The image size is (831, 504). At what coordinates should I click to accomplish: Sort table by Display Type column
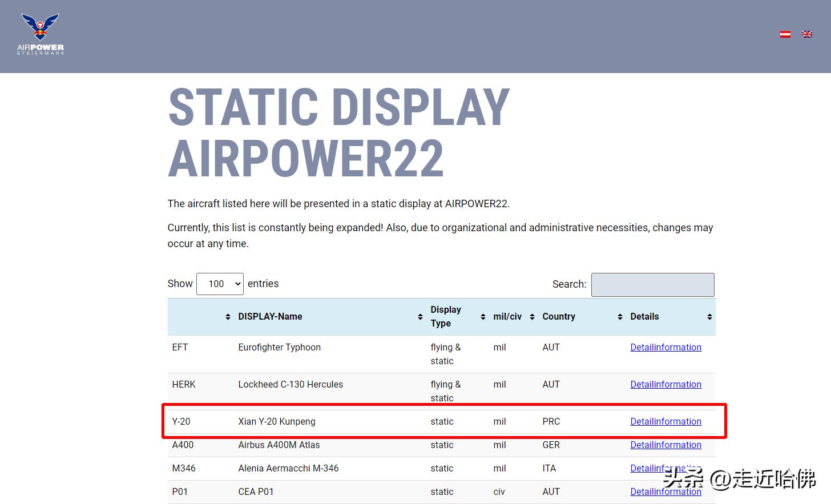click(446, 317)
